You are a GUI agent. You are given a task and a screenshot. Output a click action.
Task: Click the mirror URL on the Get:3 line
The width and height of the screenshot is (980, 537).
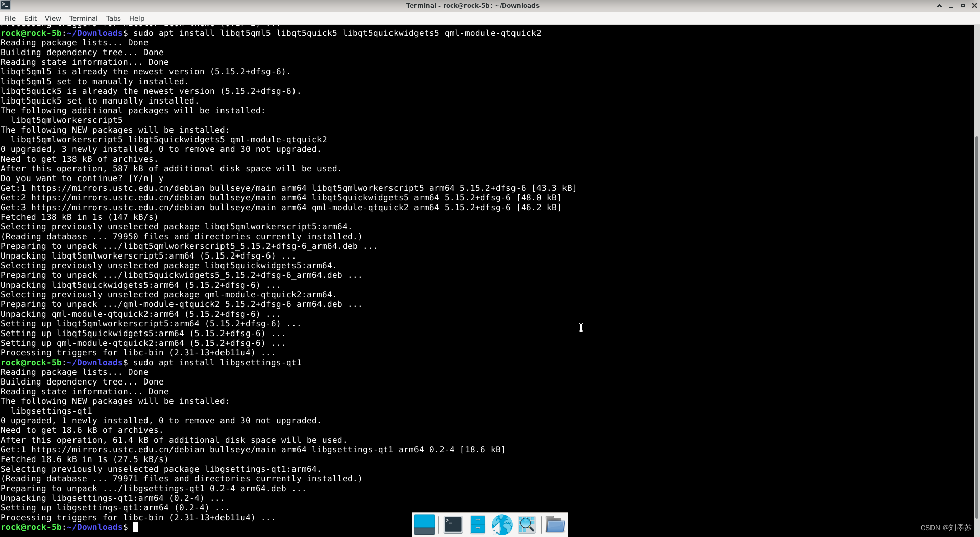point(117,208)
